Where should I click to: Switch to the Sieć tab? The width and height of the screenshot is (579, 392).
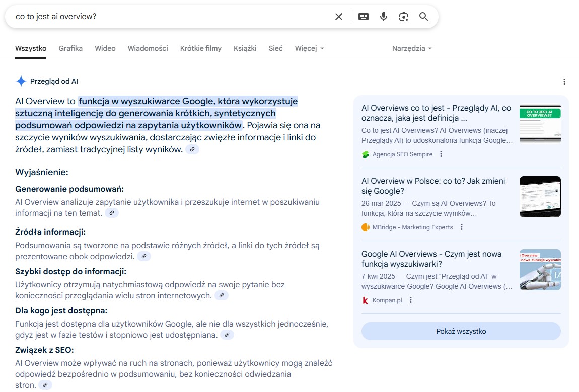click(x=275, y=48)
